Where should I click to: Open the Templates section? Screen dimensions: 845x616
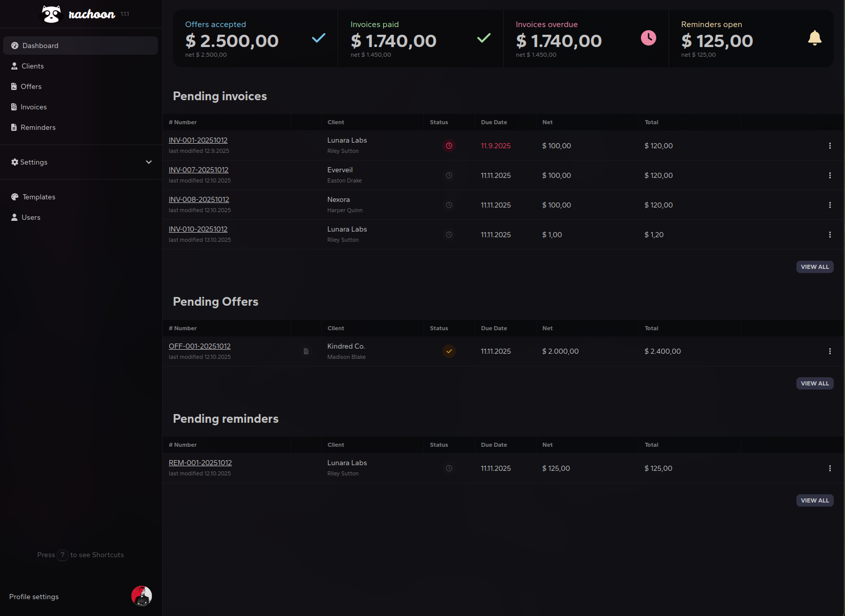[x=38, y=197]
